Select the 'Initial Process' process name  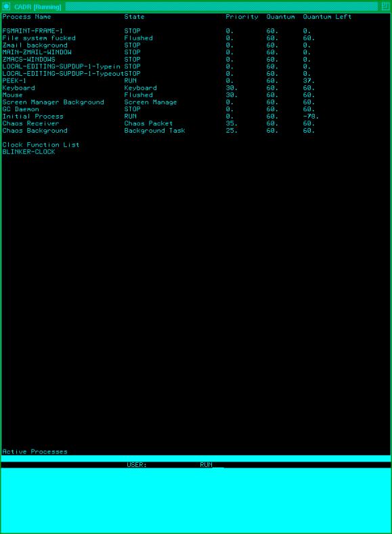[x=32, y=117]
